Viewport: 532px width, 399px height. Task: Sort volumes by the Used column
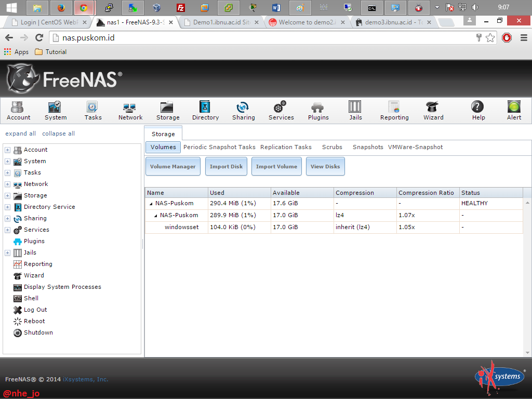pyautogui.click(x=240, y=193)
